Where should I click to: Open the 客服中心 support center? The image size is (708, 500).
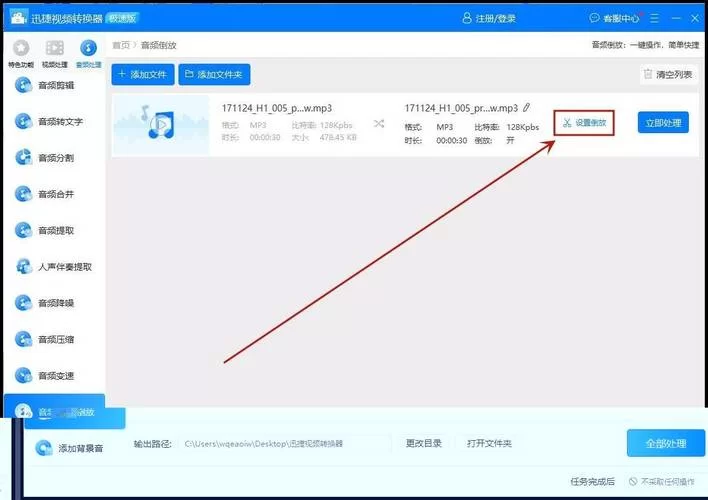[615, 18]
